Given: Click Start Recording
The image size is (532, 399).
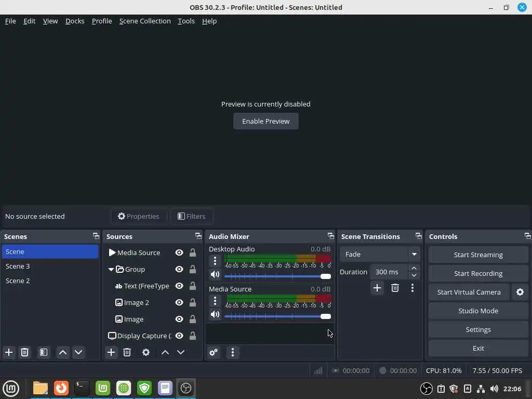Looking at the screenshot, I should coord(478,273).
